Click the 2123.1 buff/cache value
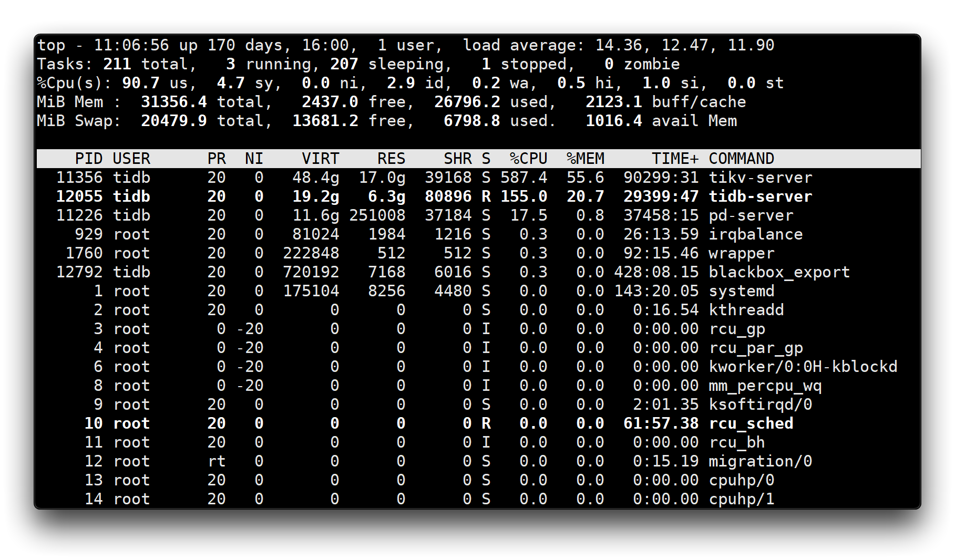This screenshot has width=955, height=560. 614,102
